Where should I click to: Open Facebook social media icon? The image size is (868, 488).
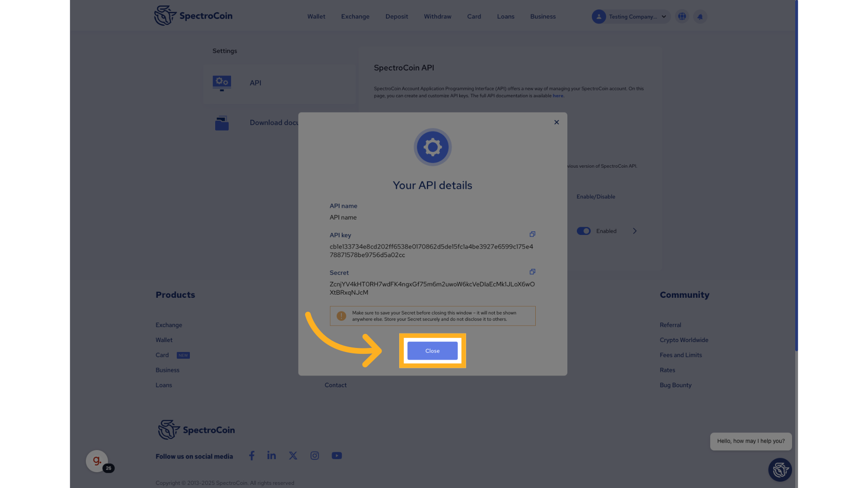252,455
